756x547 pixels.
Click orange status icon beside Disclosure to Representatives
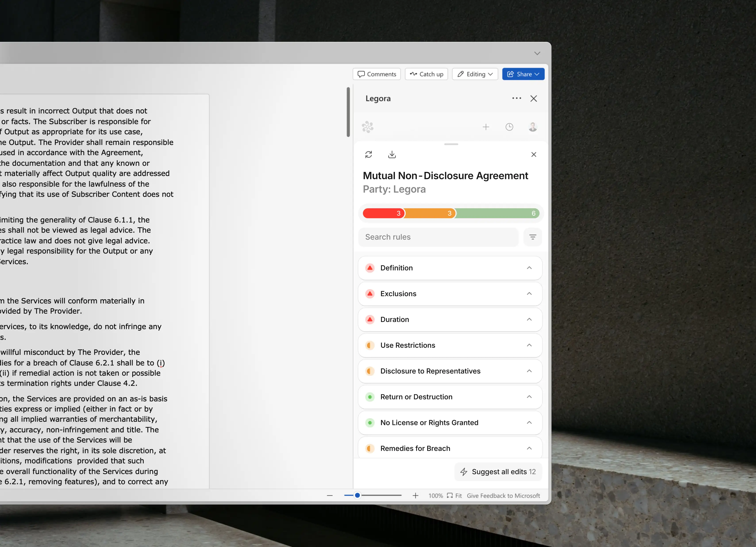[x=370, y=371]
